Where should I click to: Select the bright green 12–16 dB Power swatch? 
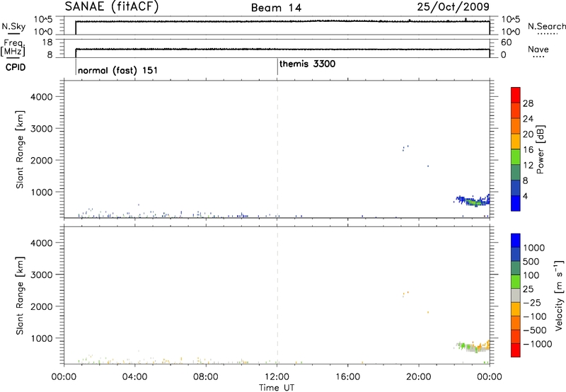[516, 157]
